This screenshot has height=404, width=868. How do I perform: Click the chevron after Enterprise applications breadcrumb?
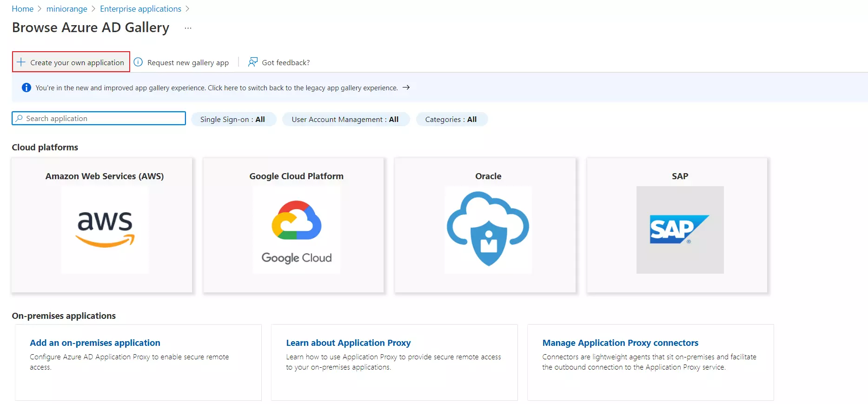[x=187, y=9]
